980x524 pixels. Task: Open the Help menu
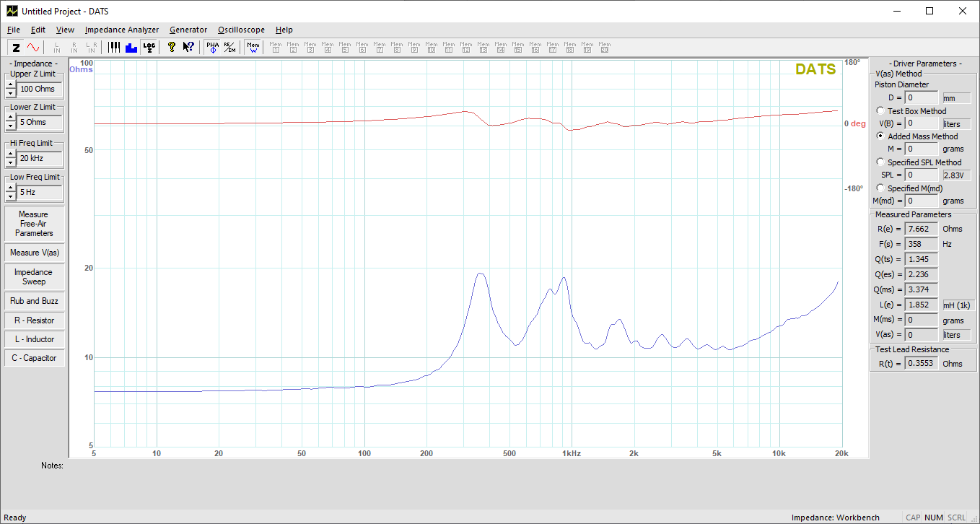tap(284, 30)
